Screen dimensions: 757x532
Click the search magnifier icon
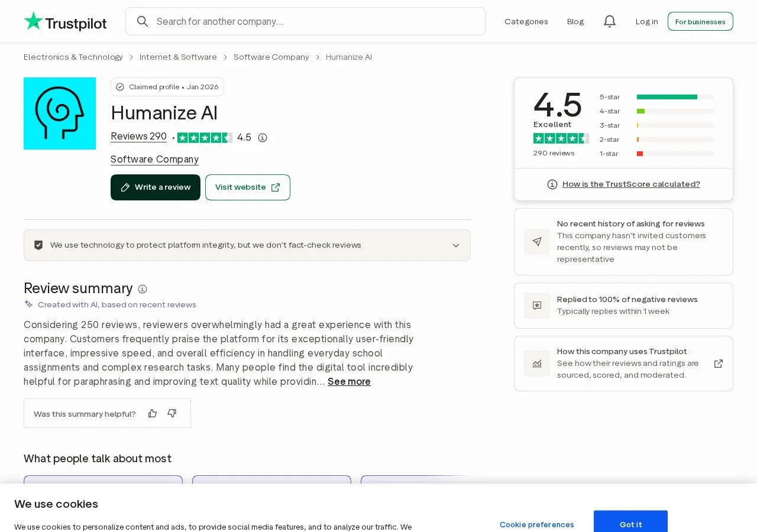(x=143, y=21)
